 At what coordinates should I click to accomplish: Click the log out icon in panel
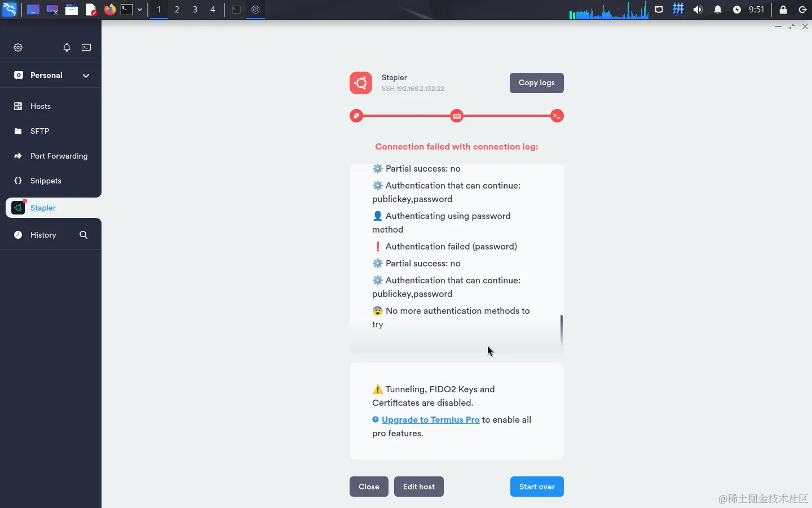(x=802, y=10)
